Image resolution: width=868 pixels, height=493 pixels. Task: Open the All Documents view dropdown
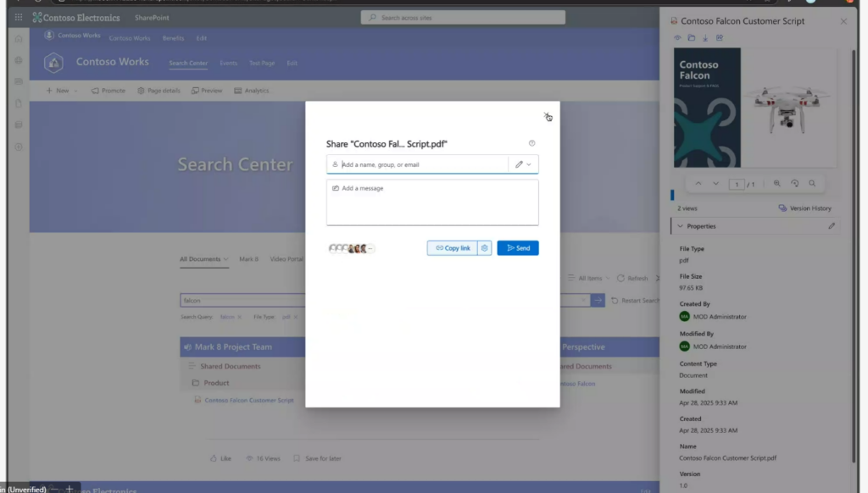pyautogui.click(x=203, y=259)
